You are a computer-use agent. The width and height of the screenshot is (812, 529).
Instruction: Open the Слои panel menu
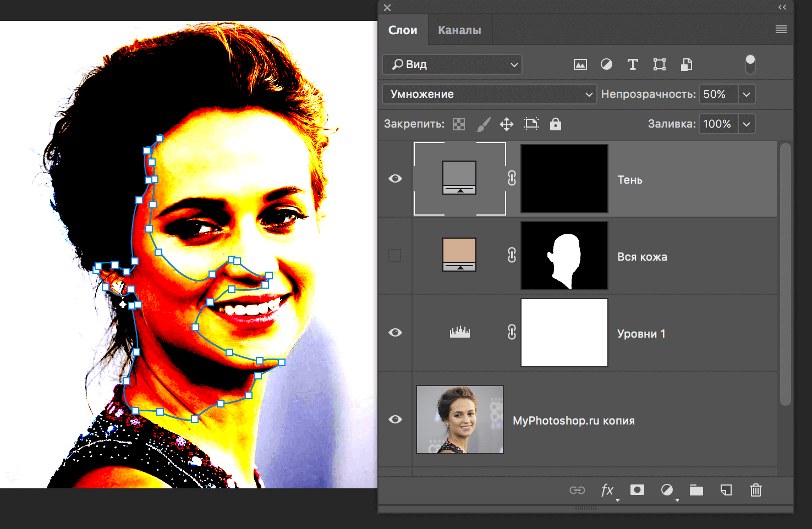(781, 29)
